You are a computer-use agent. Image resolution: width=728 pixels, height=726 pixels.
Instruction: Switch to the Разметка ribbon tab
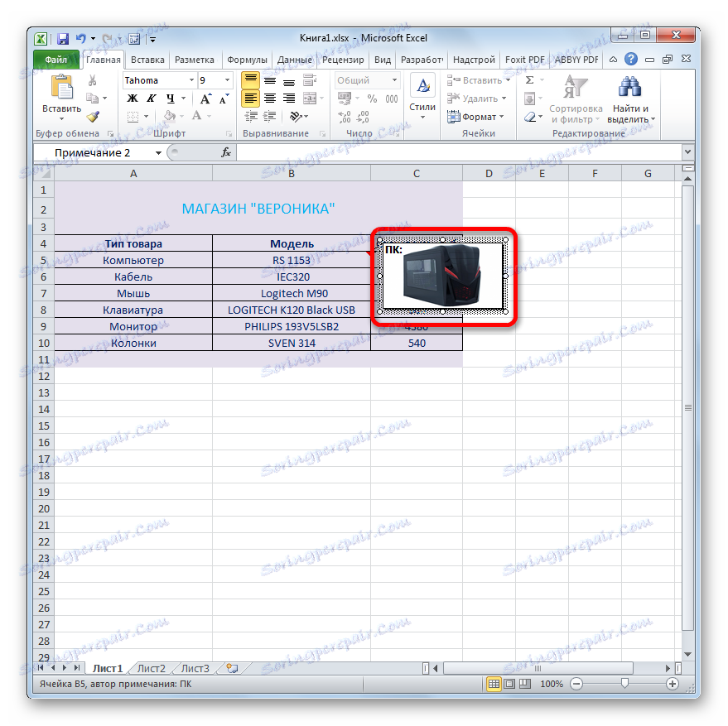(x=194, y=60)
